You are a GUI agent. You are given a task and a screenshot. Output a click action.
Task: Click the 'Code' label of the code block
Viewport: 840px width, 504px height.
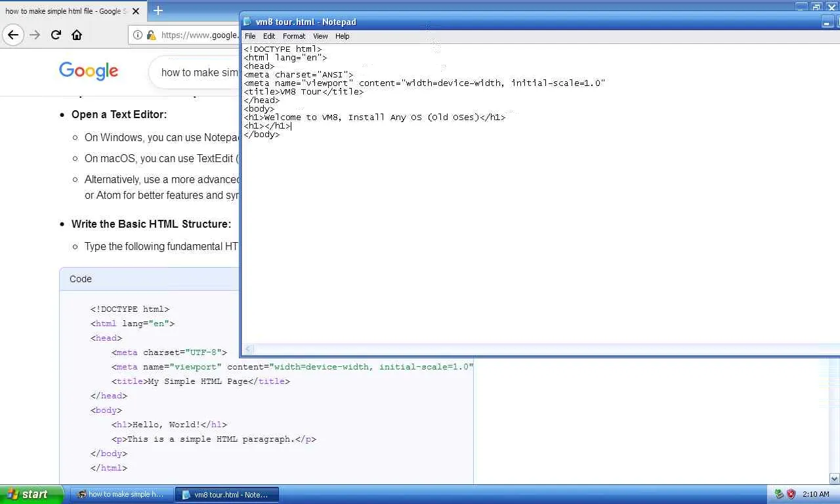(81, 279)
